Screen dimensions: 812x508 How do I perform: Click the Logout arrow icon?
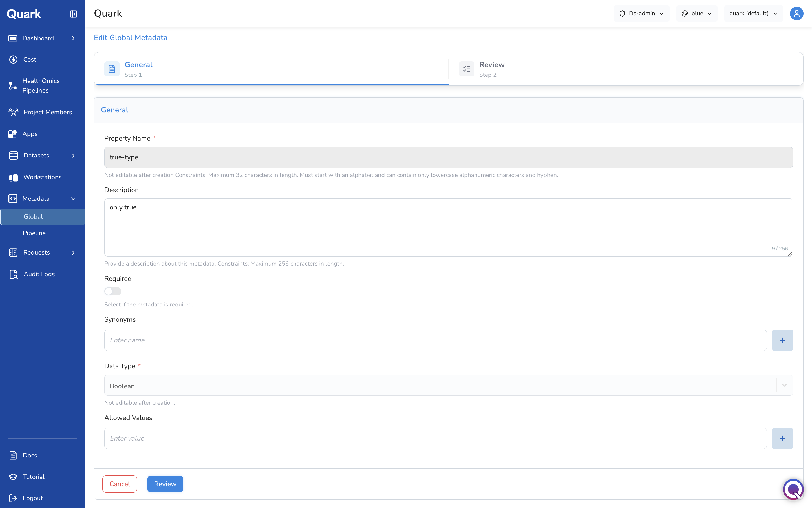tap(13, 498)
